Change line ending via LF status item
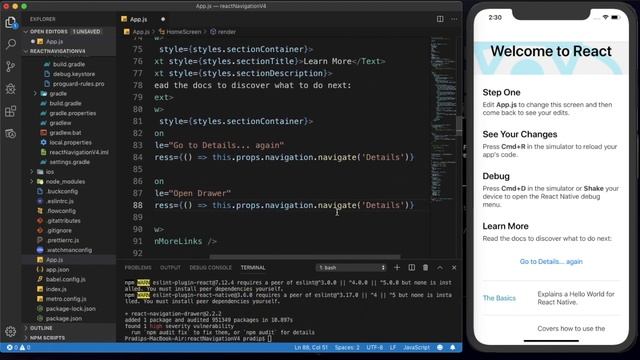 (393, 347)
